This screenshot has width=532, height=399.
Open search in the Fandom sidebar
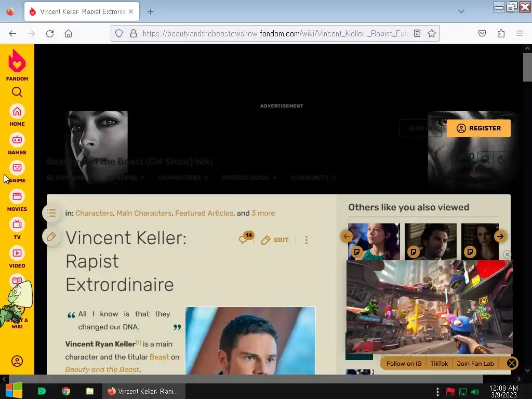(x=17, y=92)
